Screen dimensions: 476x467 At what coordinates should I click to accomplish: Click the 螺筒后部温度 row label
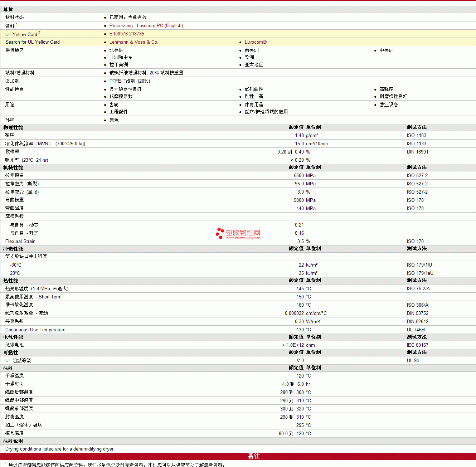coord(19,392)
